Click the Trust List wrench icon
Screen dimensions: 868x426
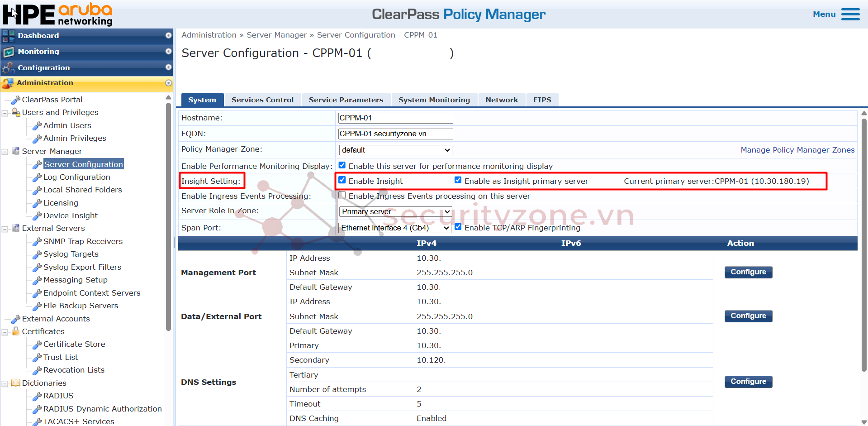(37, 357)
